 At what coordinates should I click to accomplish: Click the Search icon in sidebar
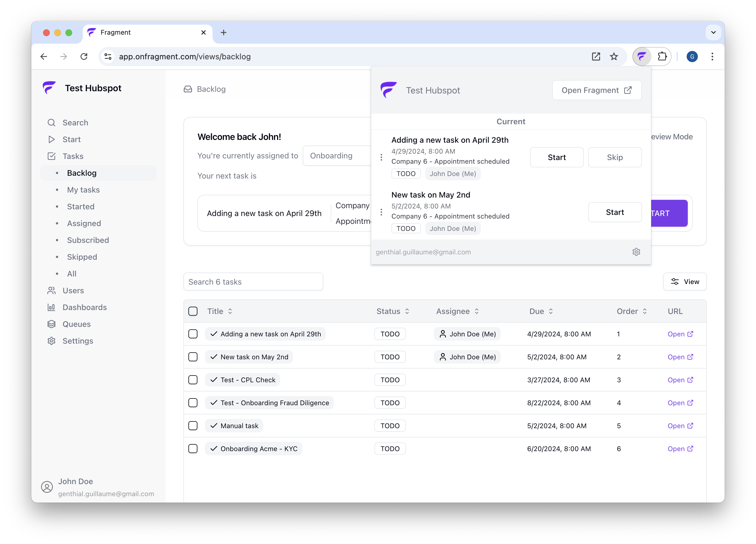point(51,122)
